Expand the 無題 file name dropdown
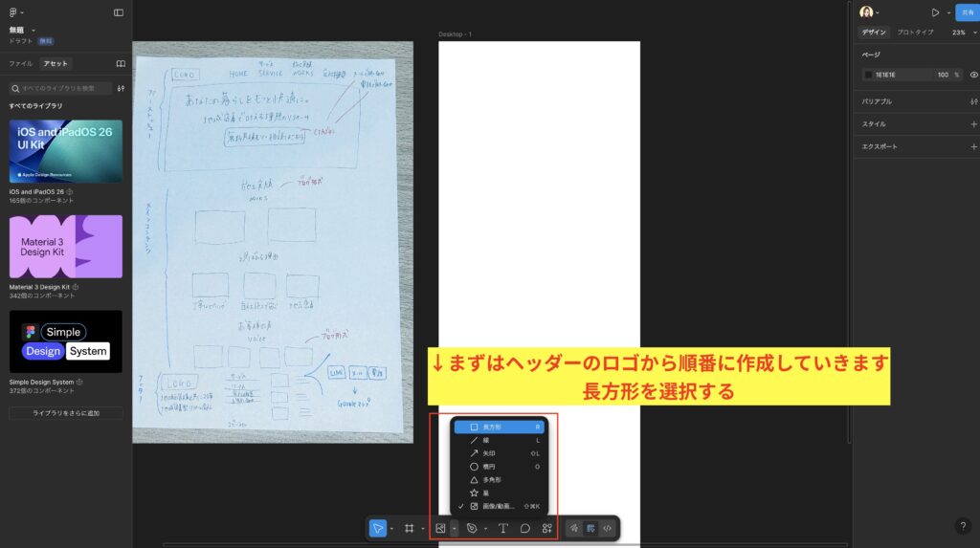 33,30
